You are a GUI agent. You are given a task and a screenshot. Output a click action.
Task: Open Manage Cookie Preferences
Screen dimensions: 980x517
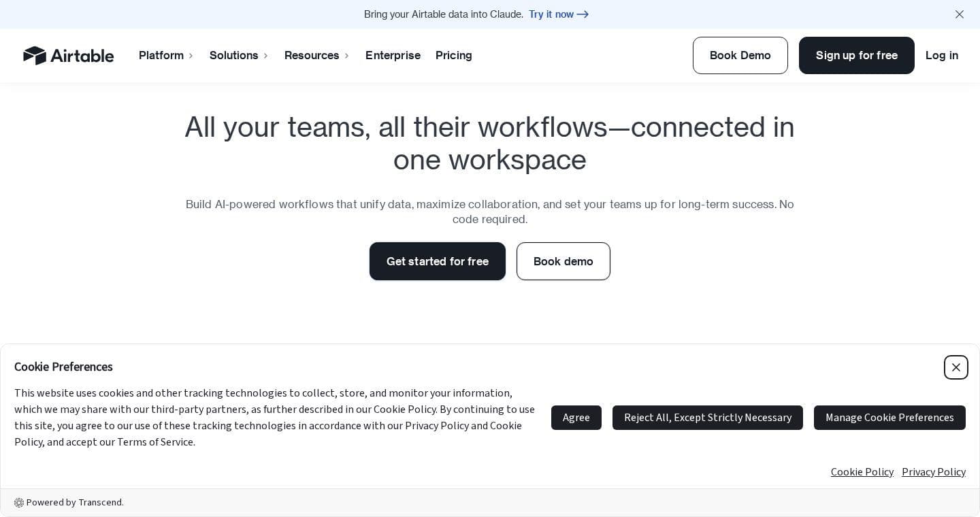coord(889,418)
